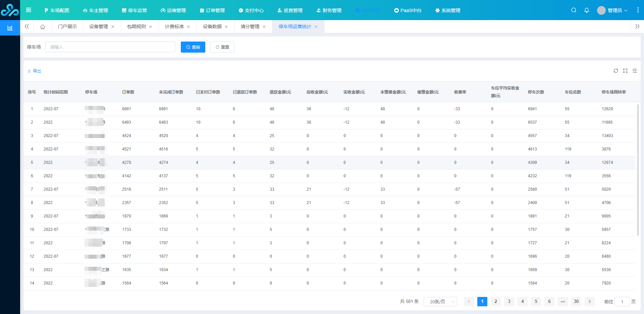The height and width of the screenshot is (314, 644).
Task: Click the 重置 reset button
Action: 222,47
